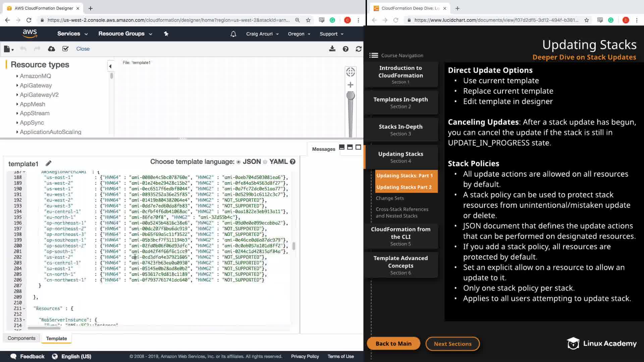This screenshot has height=362, width=644.
Task: Open the Messages pane tab
Action: (x=323, y=149)
